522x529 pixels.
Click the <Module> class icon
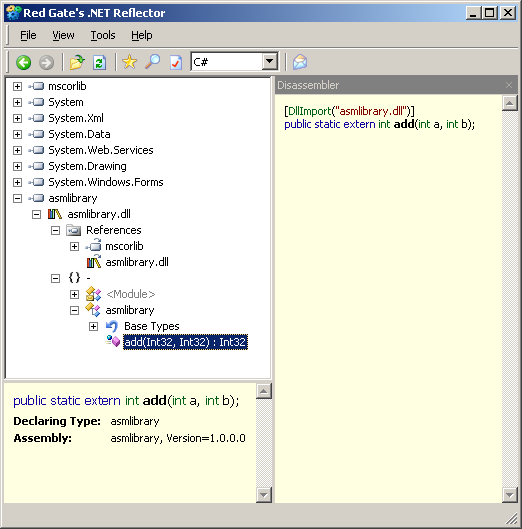pyautogui.click(x=93, y=294)
